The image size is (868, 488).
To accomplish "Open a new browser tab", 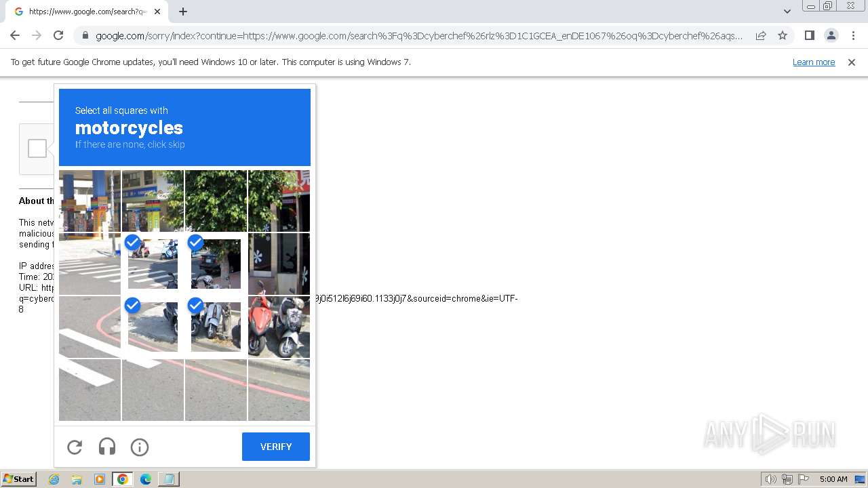I will [x=183, y=12].
